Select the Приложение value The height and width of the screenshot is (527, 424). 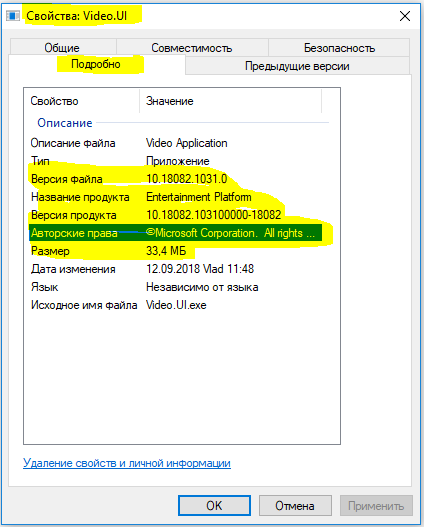[178, 161]
